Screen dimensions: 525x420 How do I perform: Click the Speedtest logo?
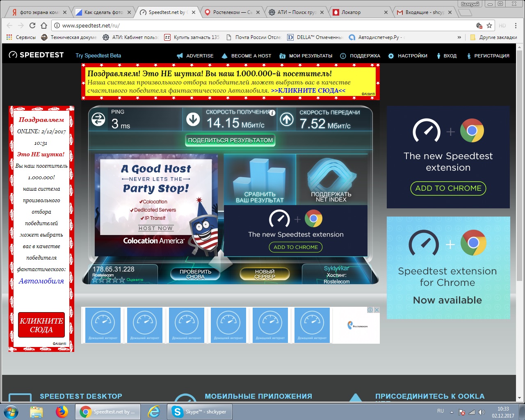[x=36, y=55]
